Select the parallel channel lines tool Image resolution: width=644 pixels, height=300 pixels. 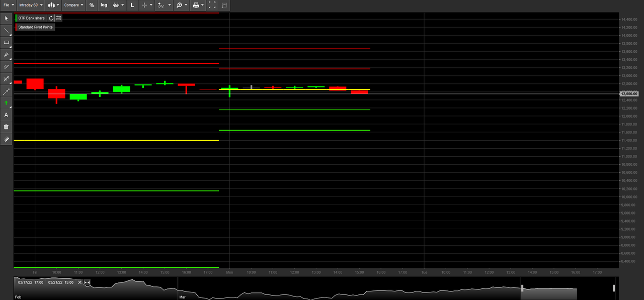pos(7,66)
